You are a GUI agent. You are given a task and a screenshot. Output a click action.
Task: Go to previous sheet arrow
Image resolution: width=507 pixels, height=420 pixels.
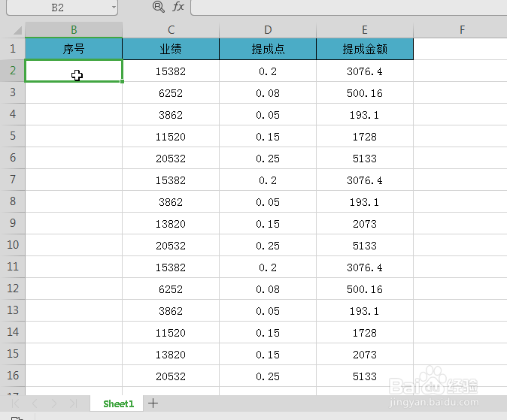pyautogui.click(x=35, y=403)
